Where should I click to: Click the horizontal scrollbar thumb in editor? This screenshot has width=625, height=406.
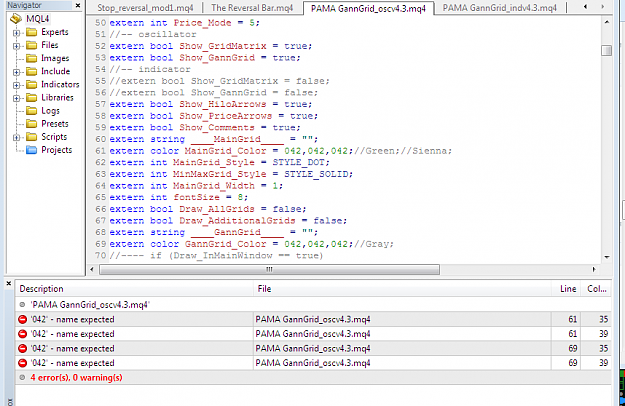click(269, 269)
